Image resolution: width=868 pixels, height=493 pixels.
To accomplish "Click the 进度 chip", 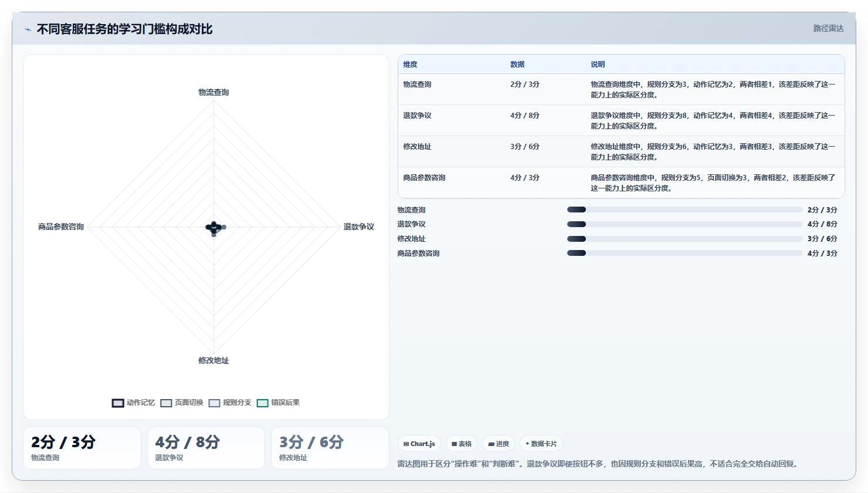I will (x=499, y=444).
